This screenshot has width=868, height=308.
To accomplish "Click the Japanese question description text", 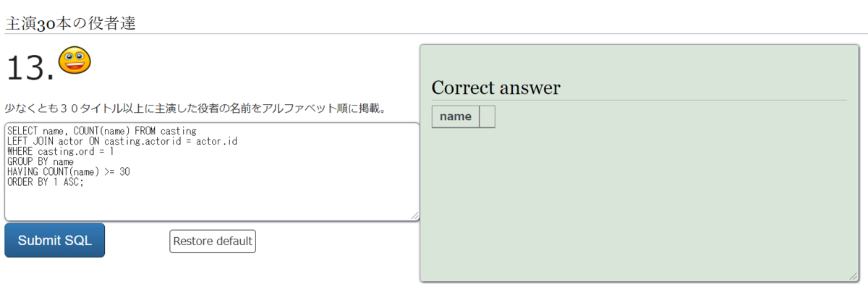I will [x=195, y=108].
